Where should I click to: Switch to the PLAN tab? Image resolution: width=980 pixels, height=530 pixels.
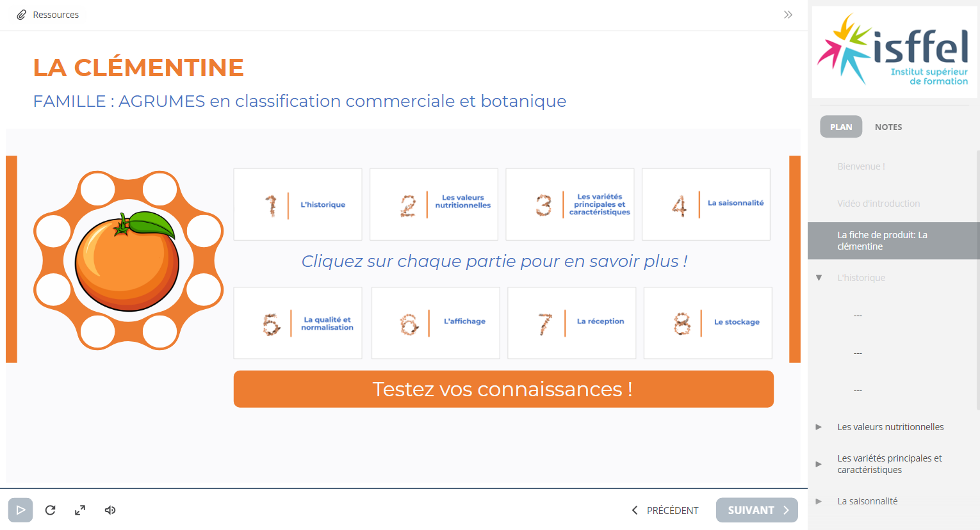coord(841,127)
